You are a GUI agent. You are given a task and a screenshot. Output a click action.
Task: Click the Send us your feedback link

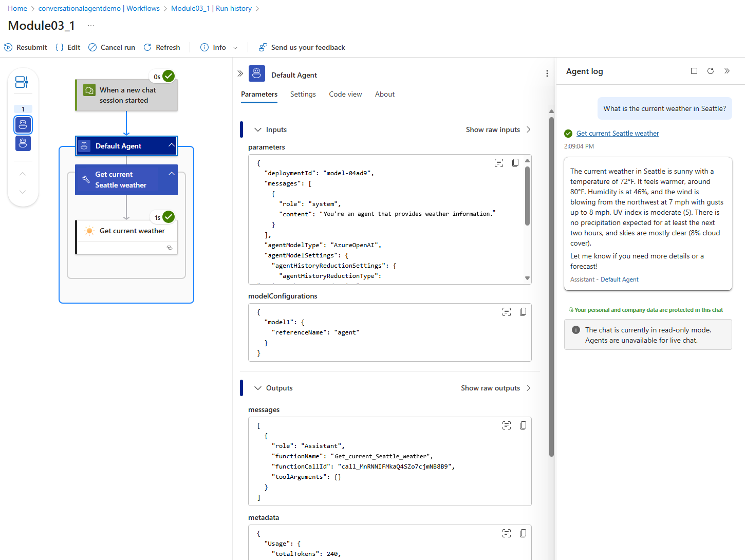(302, 47)
